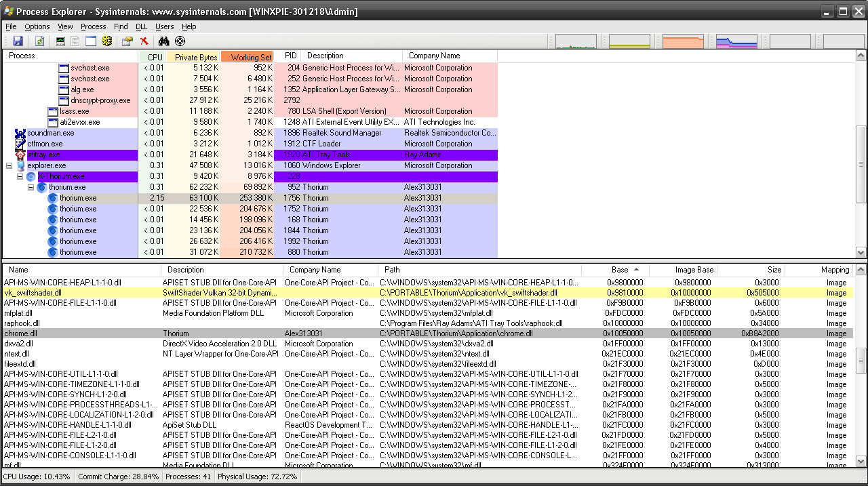Viewport: 868px width, 486px height.
Task: Open the DLL menu
Action: click(x=141, y=26)
